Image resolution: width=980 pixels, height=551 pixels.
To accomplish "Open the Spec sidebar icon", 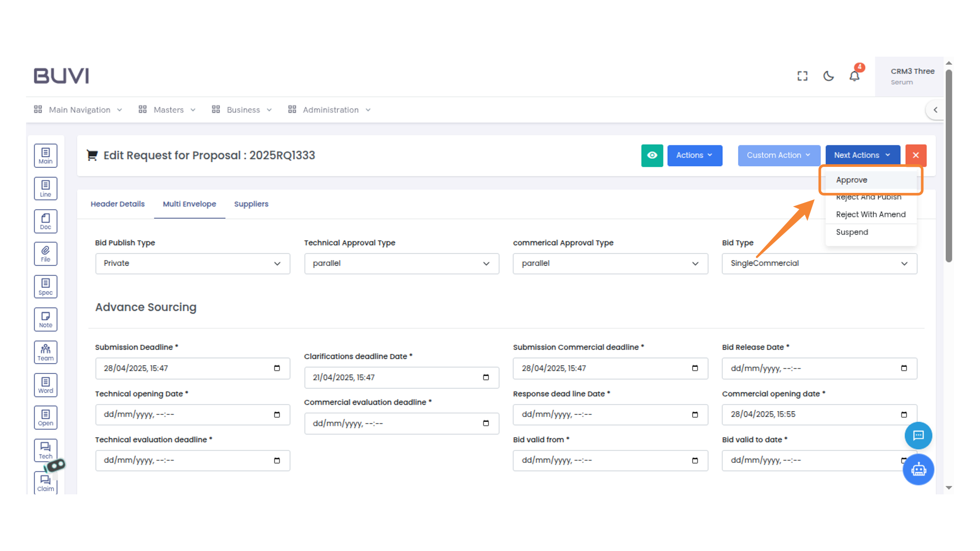I will click(45, 287).
